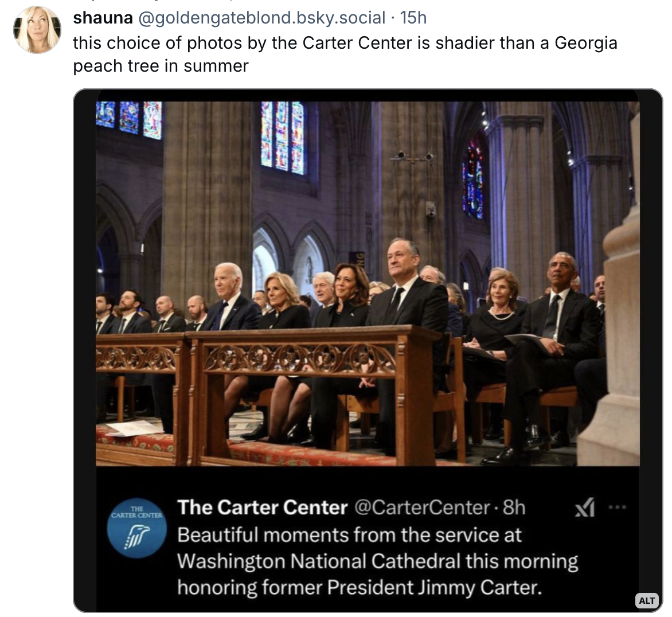Click shauna's profile avatar

point(37,30)
